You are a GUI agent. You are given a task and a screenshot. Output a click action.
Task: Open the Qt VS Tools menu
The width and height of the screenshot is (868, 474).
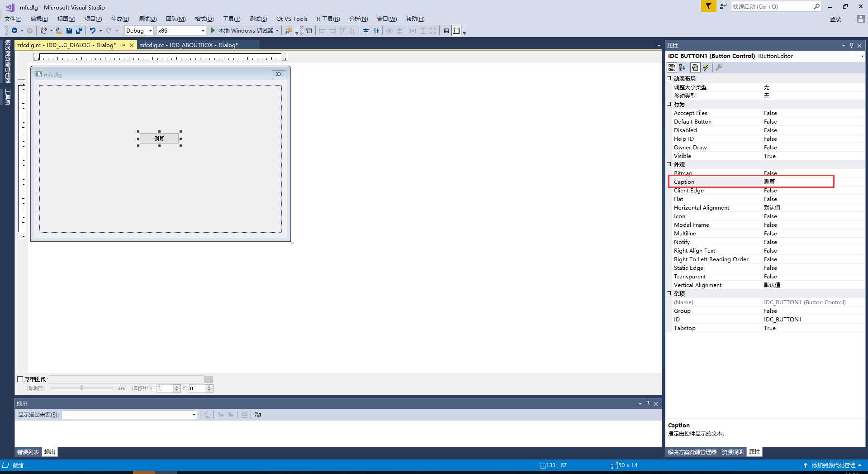coord(292,19)
